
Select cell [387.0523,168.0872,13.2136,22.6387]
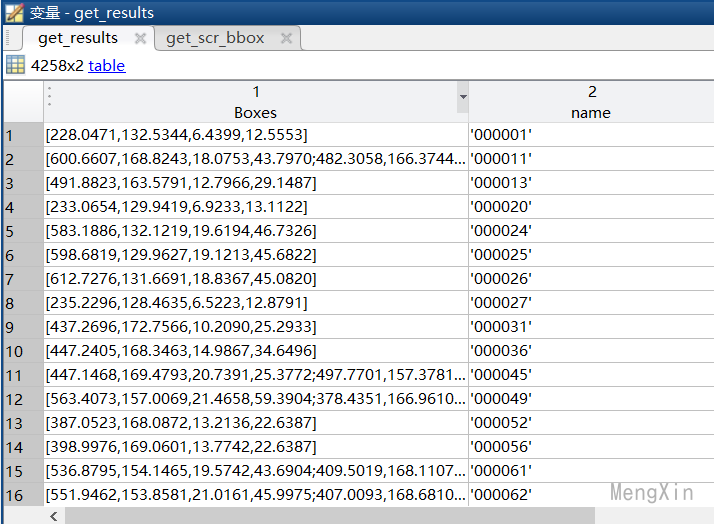[x=256, y=423]
